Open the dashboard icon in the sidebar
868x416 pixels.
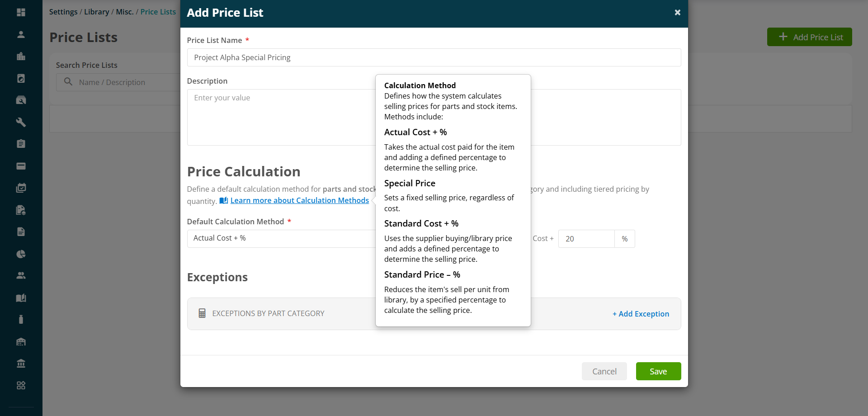[x=21, y=12]
